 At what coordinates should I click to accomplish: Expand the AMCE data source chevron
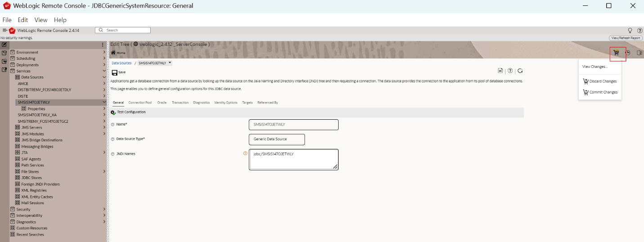(x=104, y=84)
